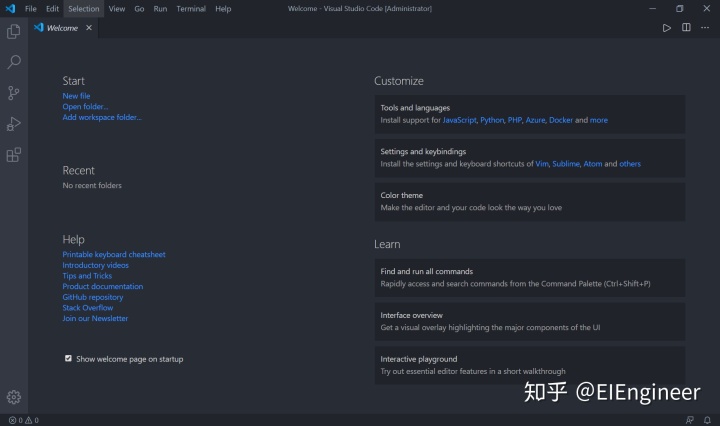Restore down the VS Code window
This screenshot has width=720, height=426.
click(680, 8)
